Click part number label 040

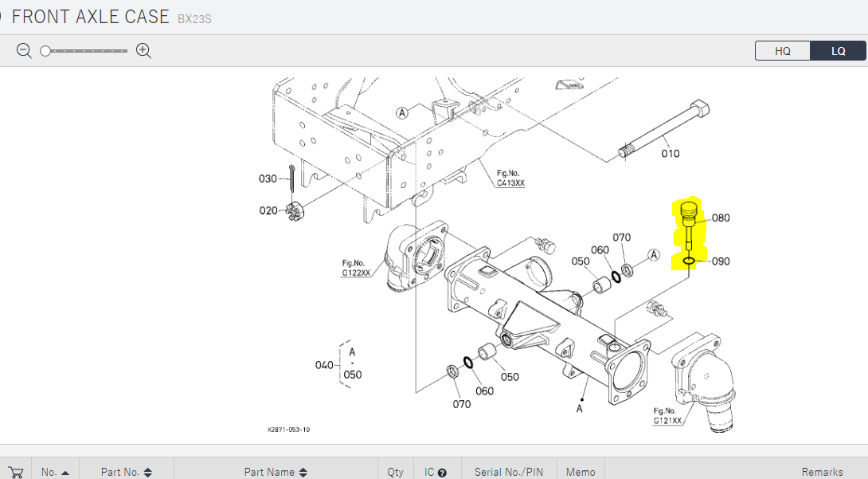click(x=324, y=365)
